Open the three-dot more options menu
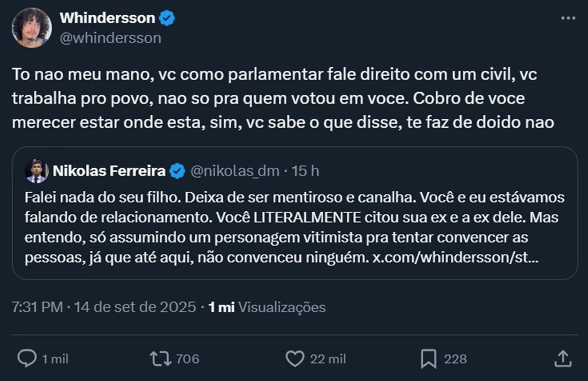Screen dimensions: 588x381 (x=567, y=18)
